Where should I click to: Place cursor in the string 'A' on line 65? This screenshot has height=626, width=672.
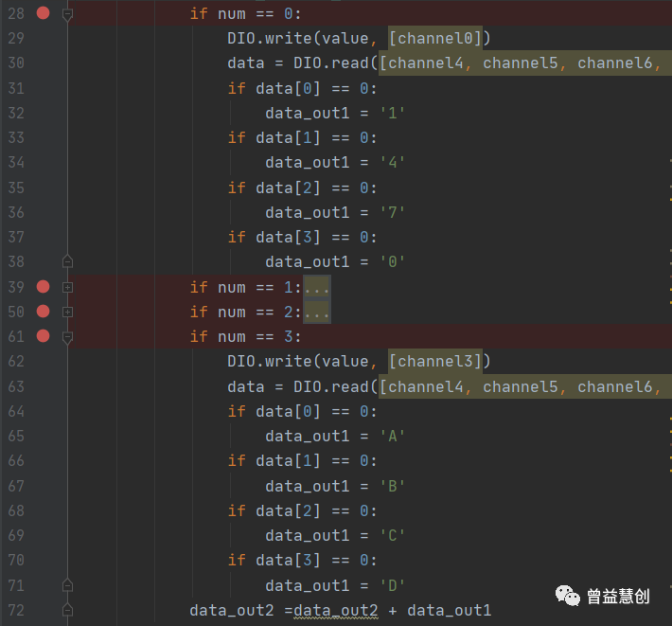392,437
